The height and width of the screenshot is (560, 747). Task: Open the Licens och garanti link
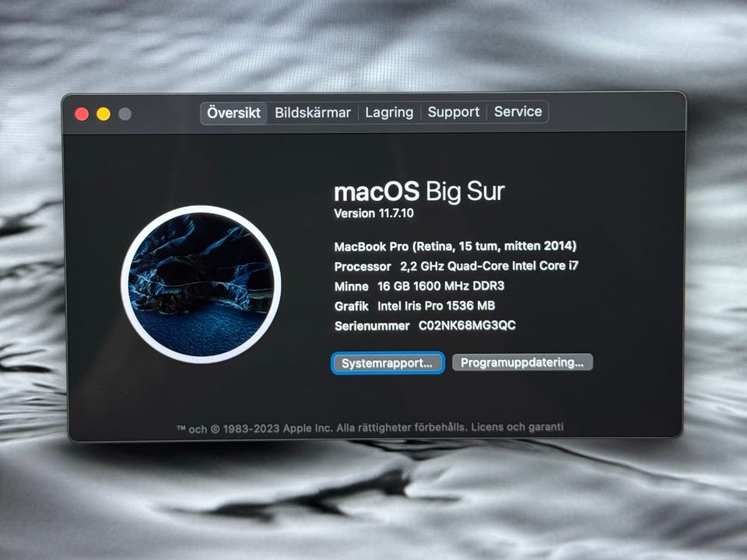[517, 427]
